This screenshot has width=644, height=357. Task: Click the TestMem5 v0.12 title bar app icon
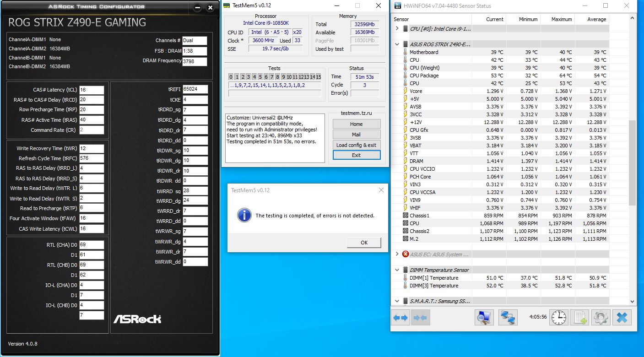[x=227, y=6]
